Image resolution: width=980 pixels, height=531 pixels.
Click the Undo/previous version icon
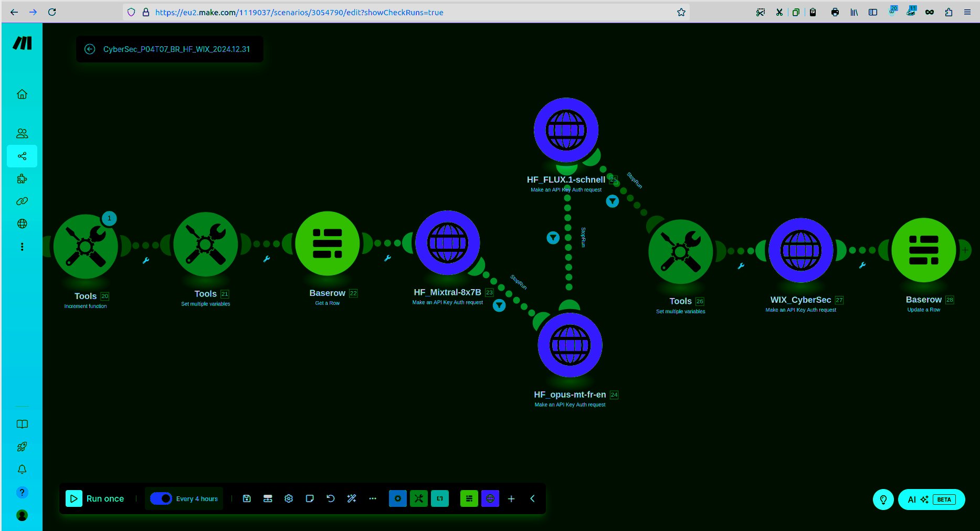pyautogui.click(x=331, y=498)
